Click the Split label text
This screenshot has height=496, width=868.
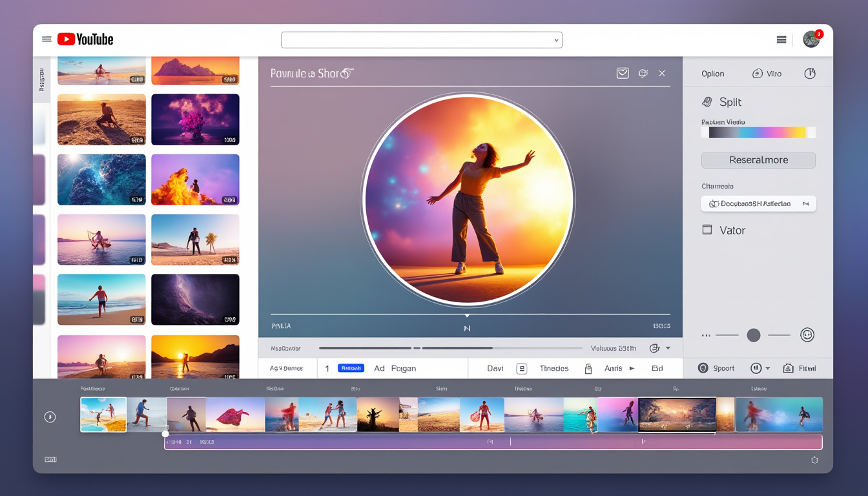click(x=730, y=102)
